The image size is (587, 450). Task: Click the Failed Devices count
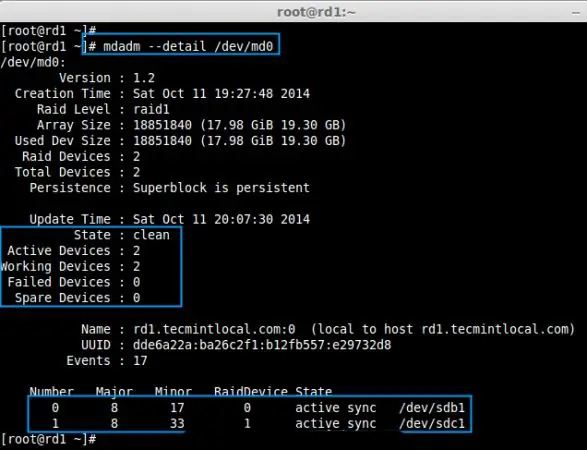click(x=137, y=282)
